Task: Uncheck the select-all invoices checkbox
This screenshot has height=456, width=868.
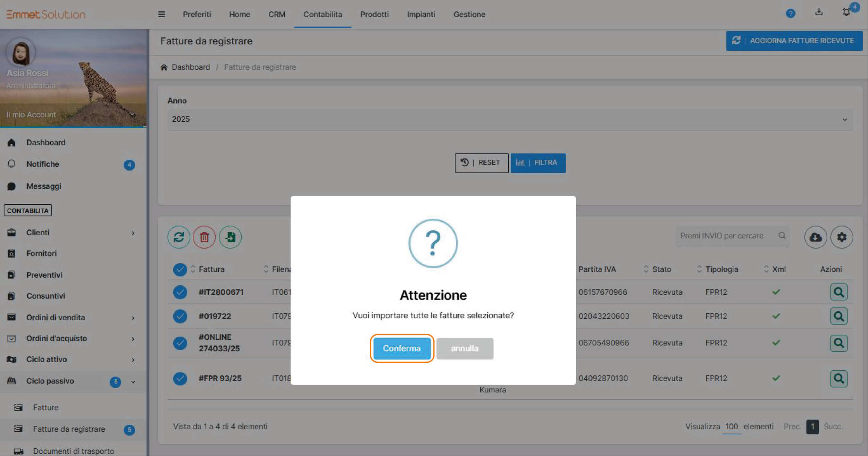Action: (180, 269)
